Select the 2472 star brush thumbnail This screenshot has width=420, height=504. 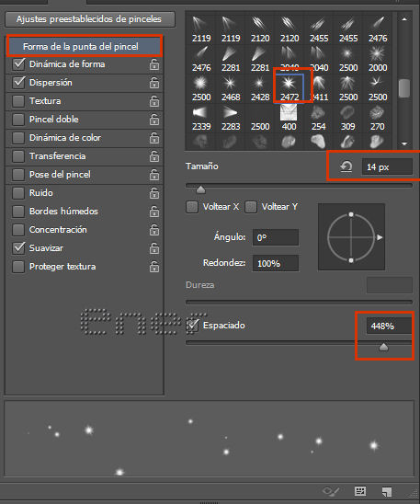(289, 88)
